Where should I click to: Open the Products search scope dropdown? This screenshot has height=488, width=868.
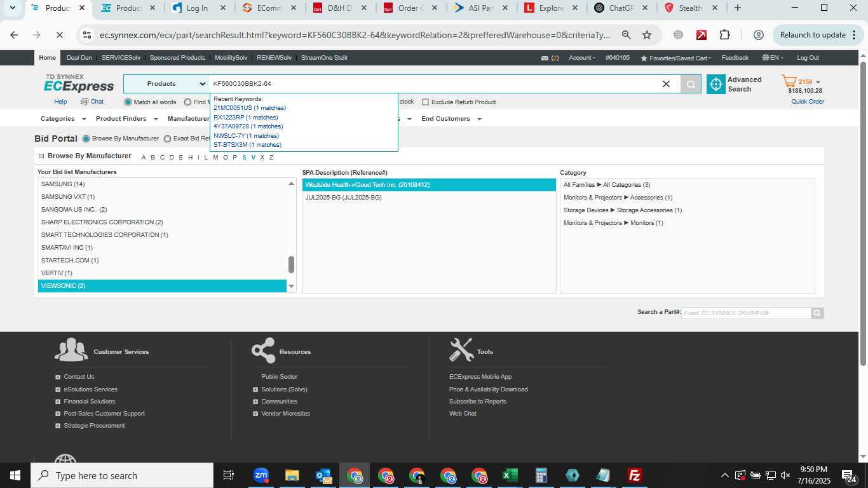[x=166, y=84]
